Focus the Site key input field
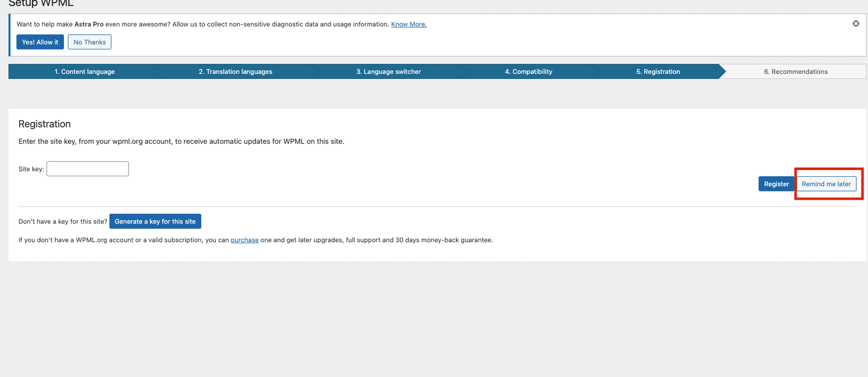The image size is (868, 377). point(87,169)
